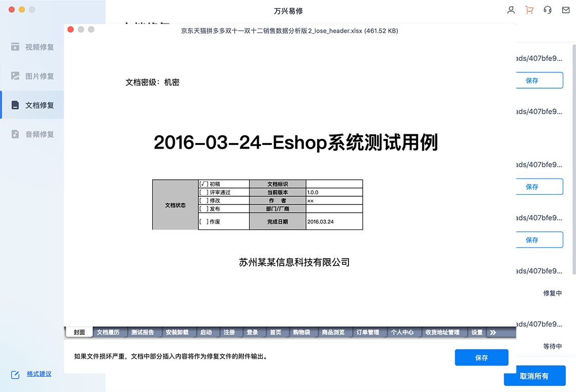Switch to the 设置 sheet tab
The width and height of the screenshot is (576, 392).
[477, 332]
